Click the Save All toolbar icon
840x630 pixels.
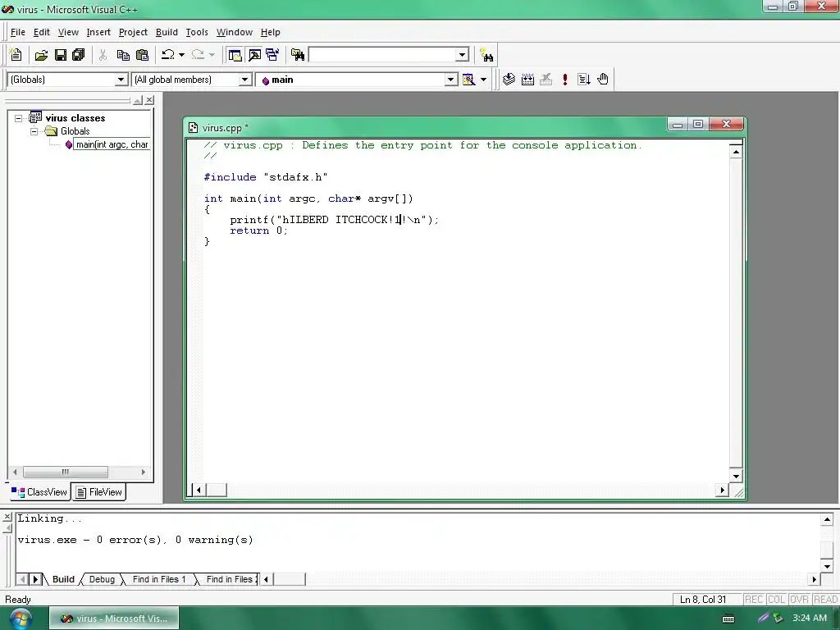(78, 55)
